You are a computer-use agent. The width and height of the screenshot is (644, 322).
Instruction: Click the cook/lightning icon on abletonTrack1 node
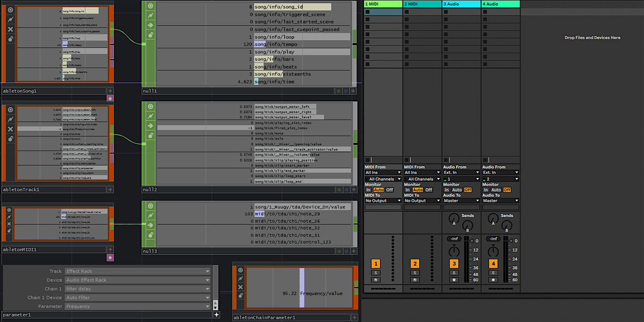pos(10,119)
